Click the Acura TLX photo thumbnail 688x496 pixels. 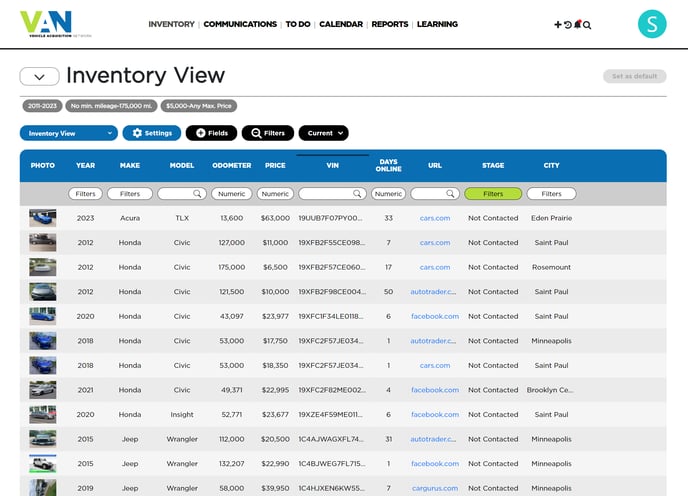pos(43,217)
